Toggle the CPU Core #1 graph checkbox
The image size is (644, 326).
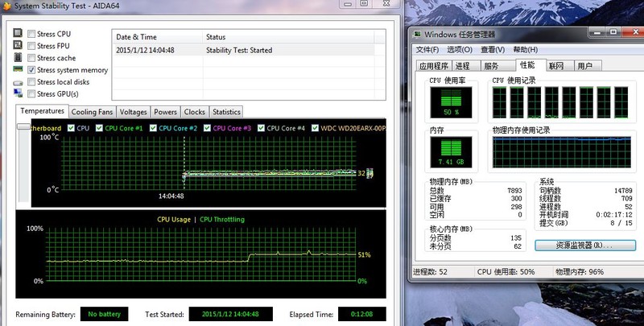coord(99,128)
